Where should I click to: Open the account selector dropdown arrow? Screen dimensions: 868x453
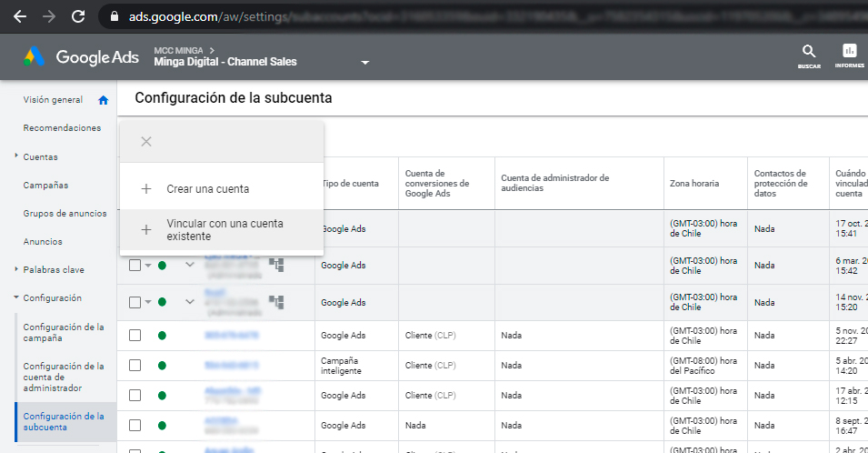364,63
